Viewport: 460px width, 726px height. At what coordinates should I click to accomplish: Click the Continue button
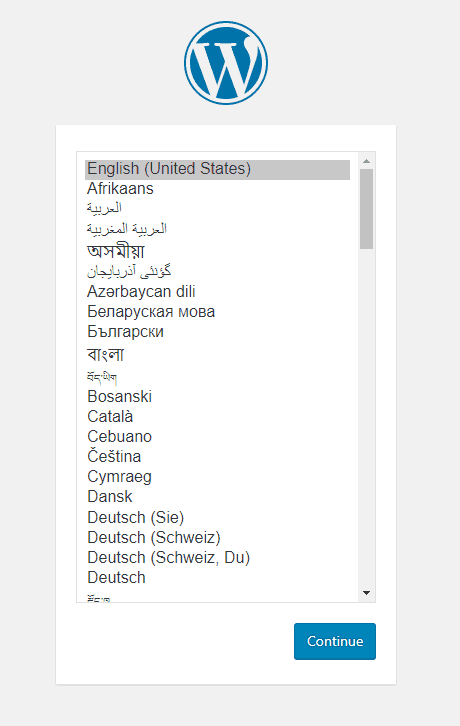point(335,641)
